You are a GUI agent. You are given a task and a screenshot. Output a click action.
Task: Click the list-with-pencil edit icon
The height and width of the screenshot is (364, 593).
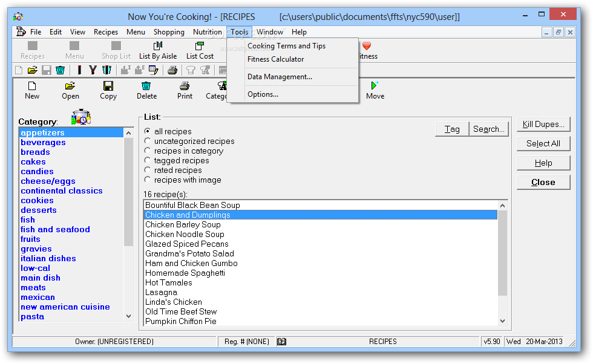[x=154, y=70]
